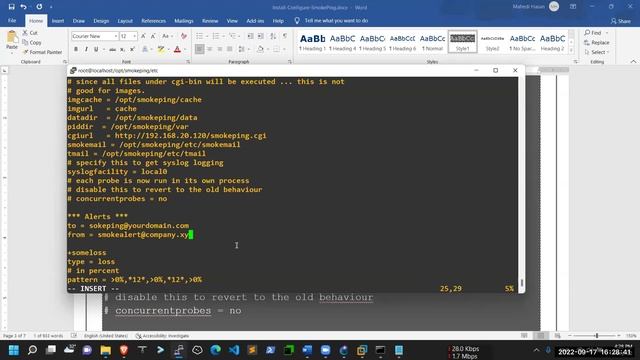Switch to the References tab

[153, 21]
